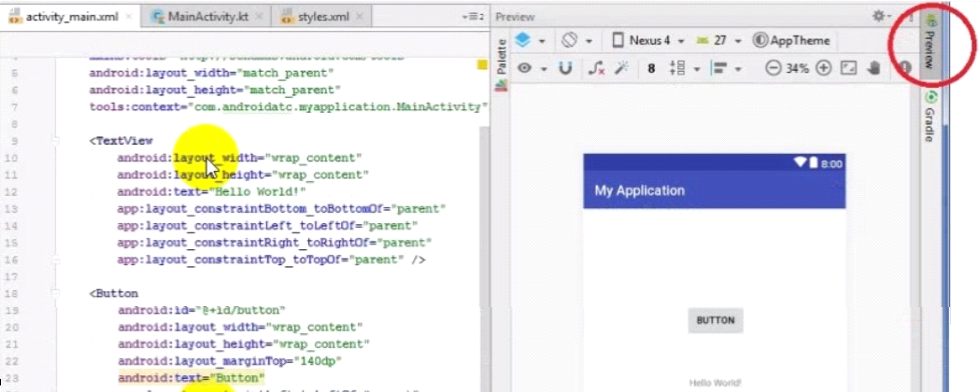Expand the API level 27 dropdown
This screenshot has width=980, height=392.
tap(725, 41)
